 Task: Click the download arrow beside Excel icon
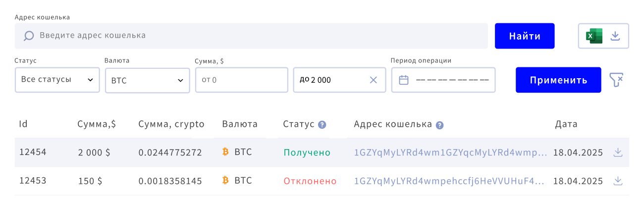(615, 36)
